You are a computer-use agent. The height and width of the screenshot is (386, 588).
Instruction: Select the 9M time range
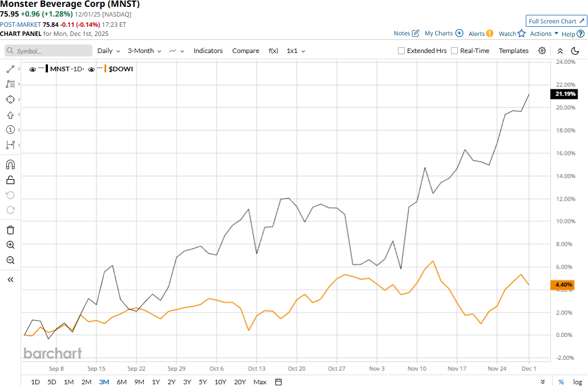tap(139, 382)
